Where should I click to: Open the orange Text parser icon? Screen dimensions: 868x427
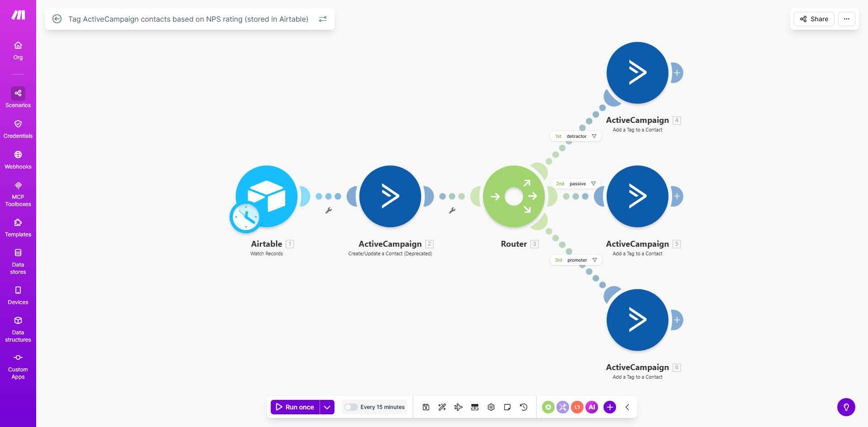pos(577,407)
